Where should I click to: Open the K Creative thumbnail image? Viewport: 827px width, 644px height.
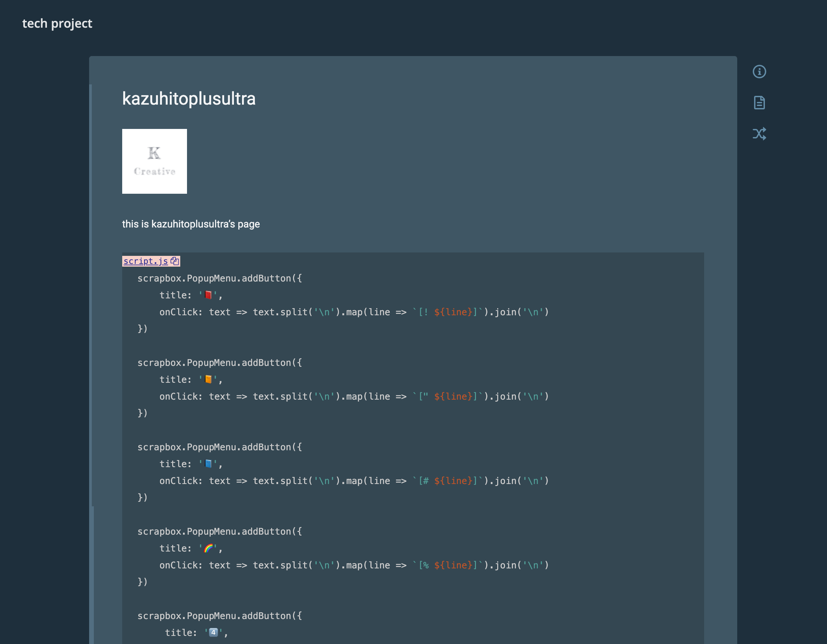pyautogui.click(x=155, y=161)
